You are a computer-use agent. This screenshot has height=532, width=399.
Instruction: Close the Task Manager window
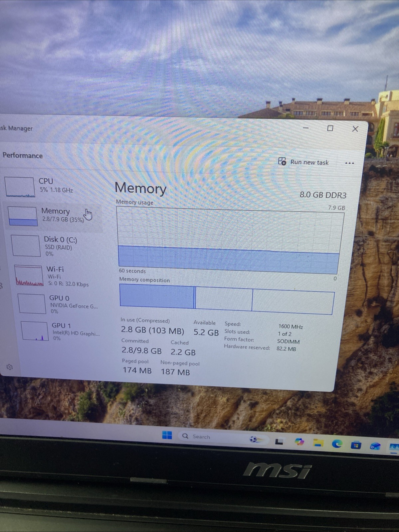355,129
